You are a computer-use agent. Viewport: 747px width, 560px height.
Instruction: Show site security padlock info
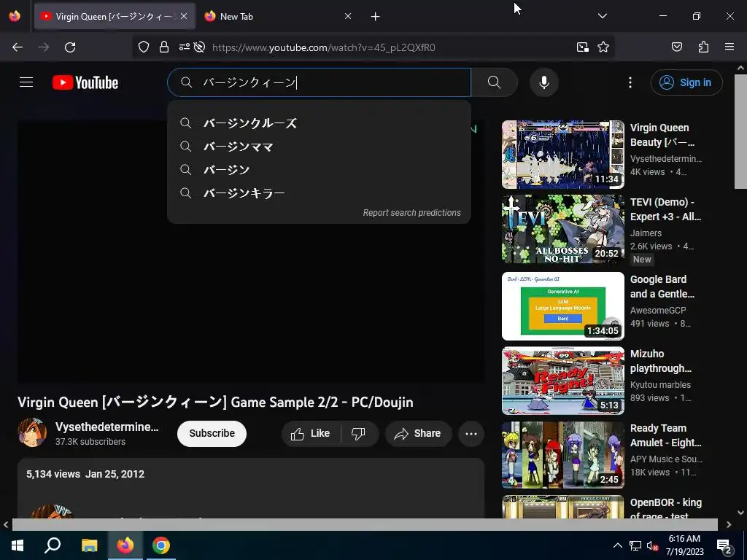[164, 47]
